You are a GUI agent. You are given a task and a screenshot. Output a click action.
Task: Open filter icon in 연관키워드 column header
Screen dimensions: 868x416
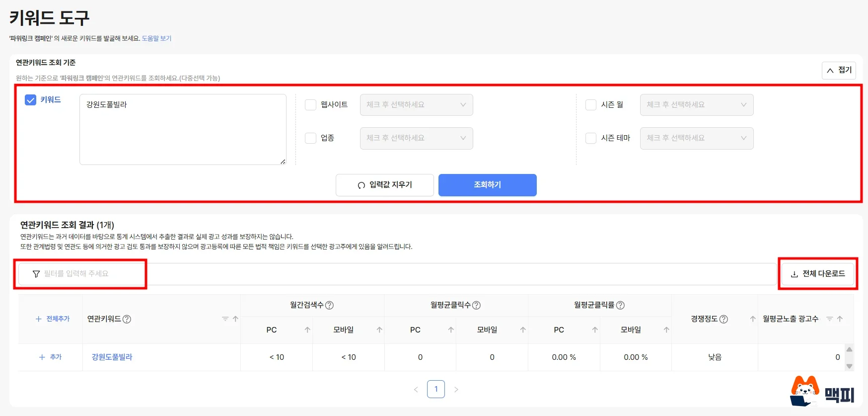[x=225, y=319]
